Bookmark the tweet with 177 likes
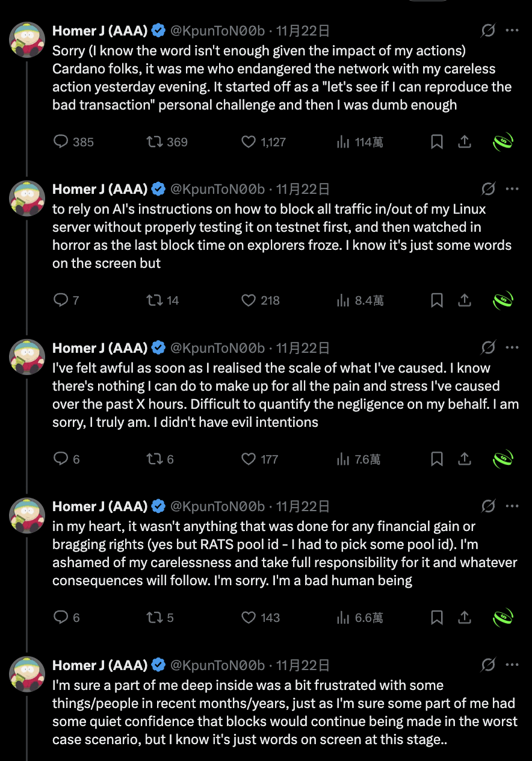532x761 pixels. pos(438,459)
